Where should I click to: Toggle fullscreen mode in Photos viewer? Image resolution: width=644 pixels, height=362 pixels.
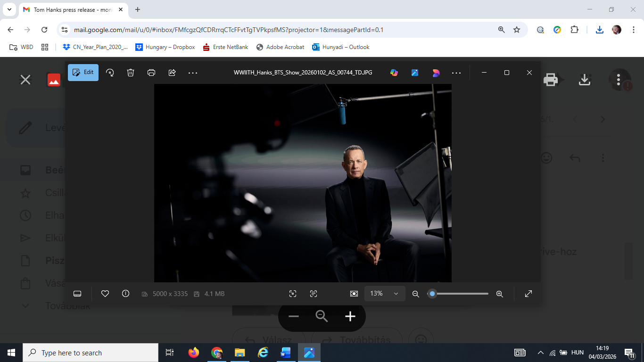coord(528,294)
